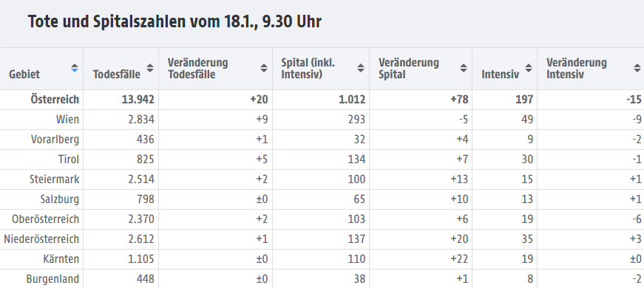The image size is (644, 288).
Task: Click sort arrows next to Todesfälle
Action: point(150,68)
